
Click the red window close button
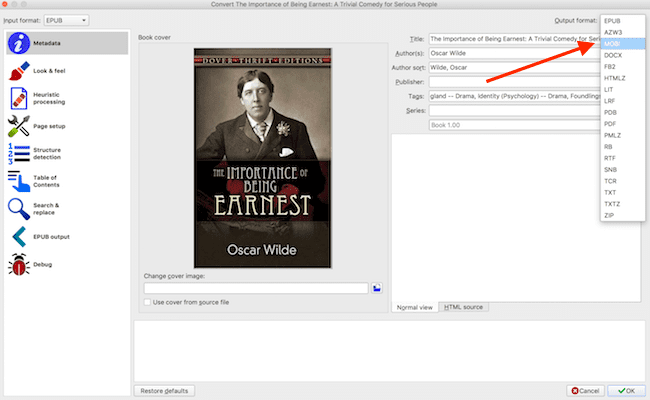tap(5, 4)
